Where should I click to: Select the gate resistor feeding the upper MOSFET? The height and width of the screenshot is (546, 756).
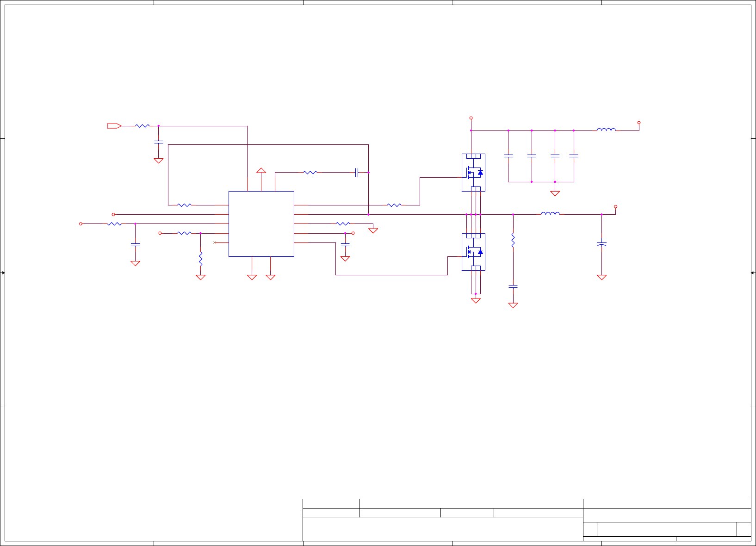click(394, 205)
